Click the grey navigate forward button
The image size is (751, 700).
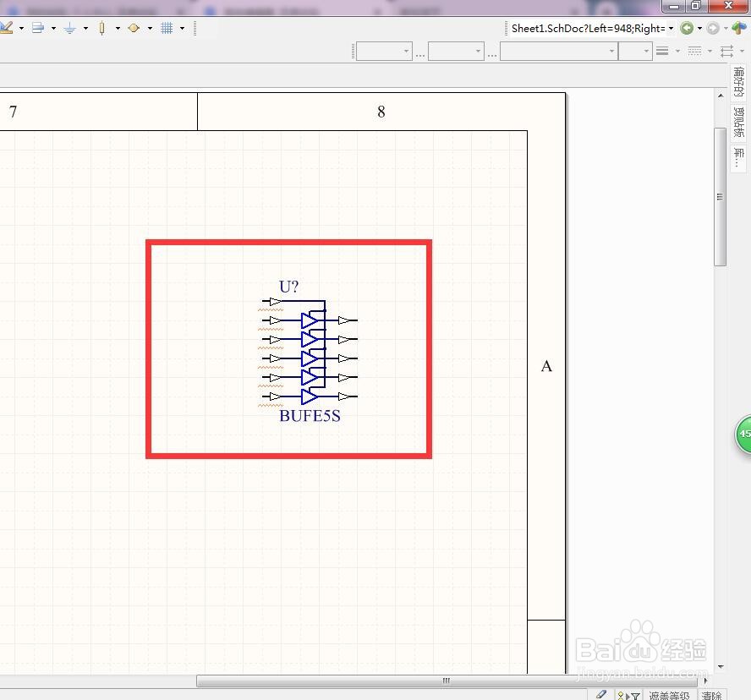point(713,28)
